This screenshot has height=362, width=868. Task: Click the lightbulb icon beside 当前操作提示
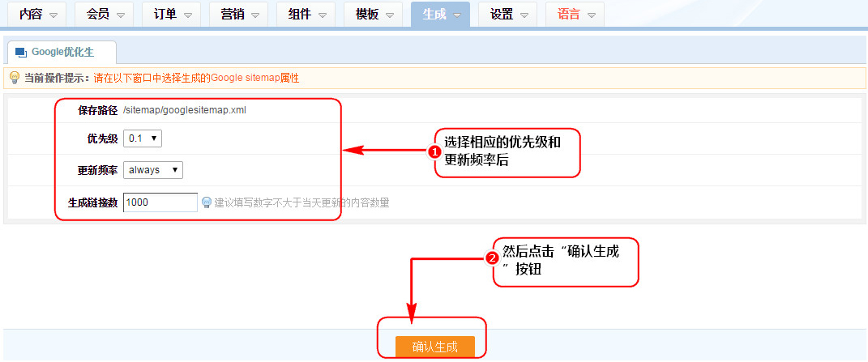pyautogui.click(x=14, y=78)
